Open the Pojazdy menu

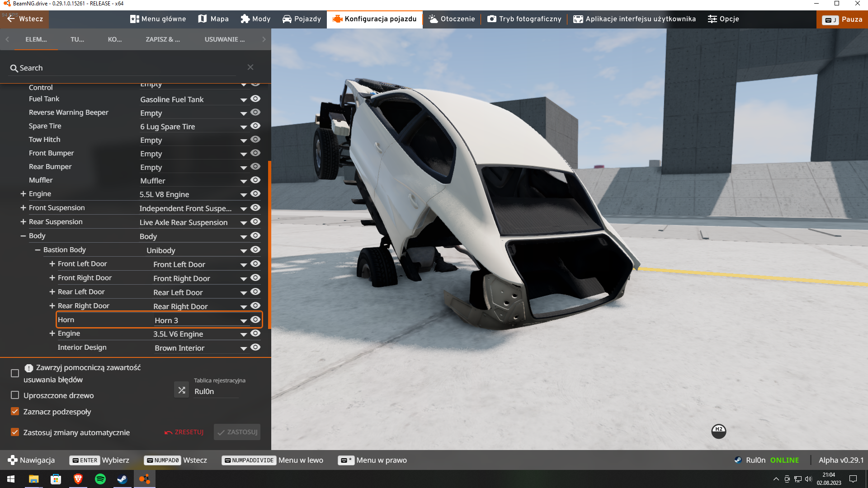coord(302,19)
